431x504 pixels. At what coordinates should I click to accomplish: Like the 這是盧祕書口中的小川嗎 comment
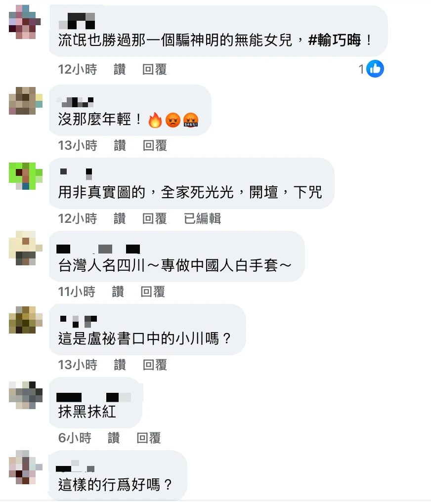(120, 365)
